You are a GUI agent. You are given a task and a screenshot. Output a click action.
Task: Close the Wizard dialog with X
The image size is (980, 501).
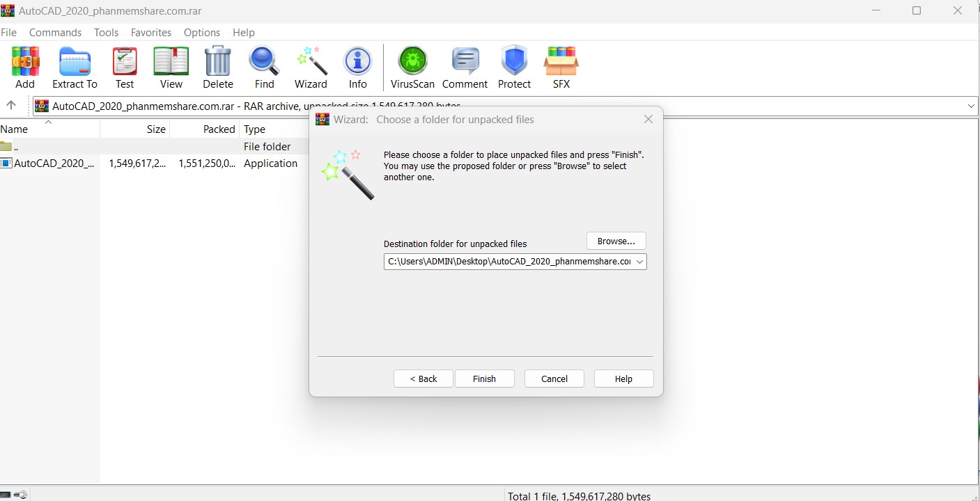pos(648,120)
